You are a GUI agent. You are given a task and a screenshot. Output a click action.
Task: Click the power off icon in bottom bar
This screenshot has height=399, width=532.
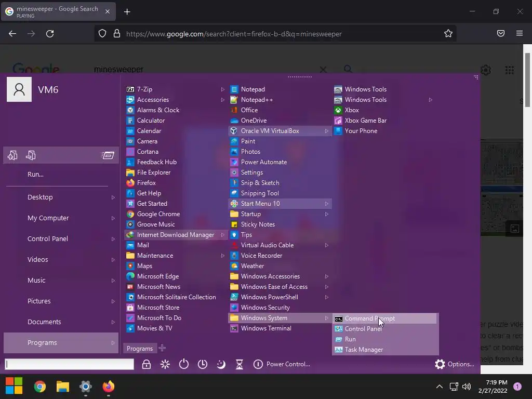click(183, 364)
